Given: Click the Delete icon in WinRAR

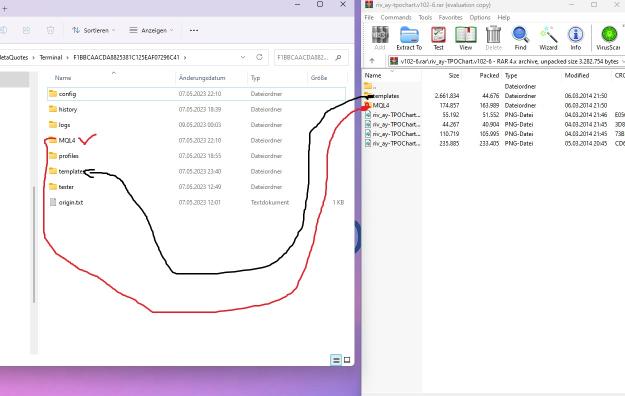Looking at the screenshot, I should pyautogui.click(x=493, y=38).
